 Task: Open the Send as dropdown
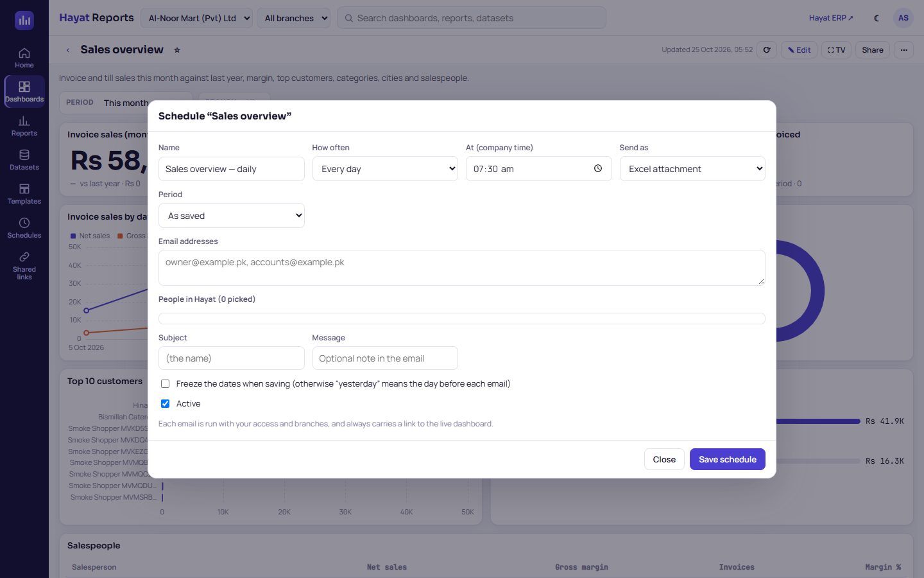tap(692, 169)
